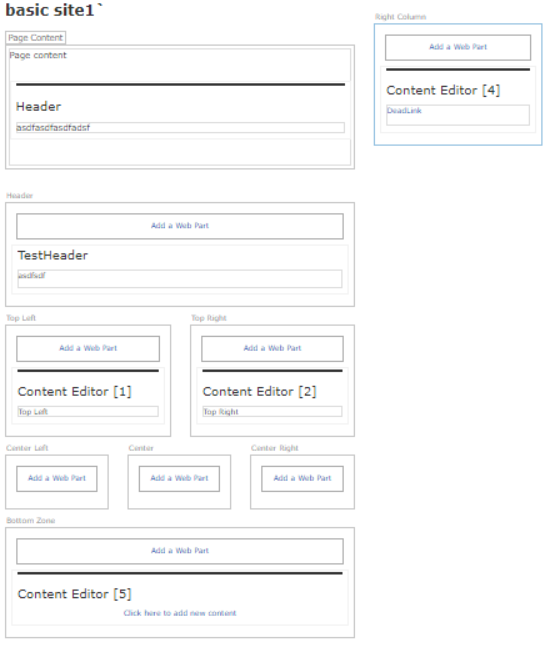Select the Content Editor [4] title
Viewport: 553px width, 646px height.
pos(443,90)
